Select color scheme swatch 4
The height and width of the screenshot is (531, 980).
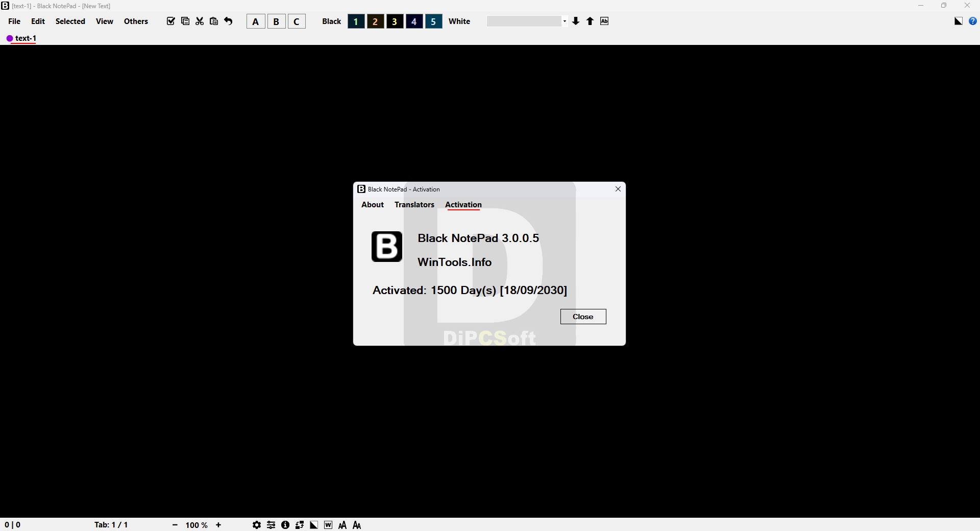pyautogui.click(x=414, y=21)
